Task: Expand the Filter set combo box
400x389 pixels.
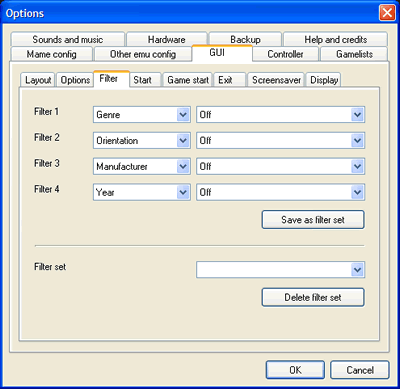Action: [280, 270]
